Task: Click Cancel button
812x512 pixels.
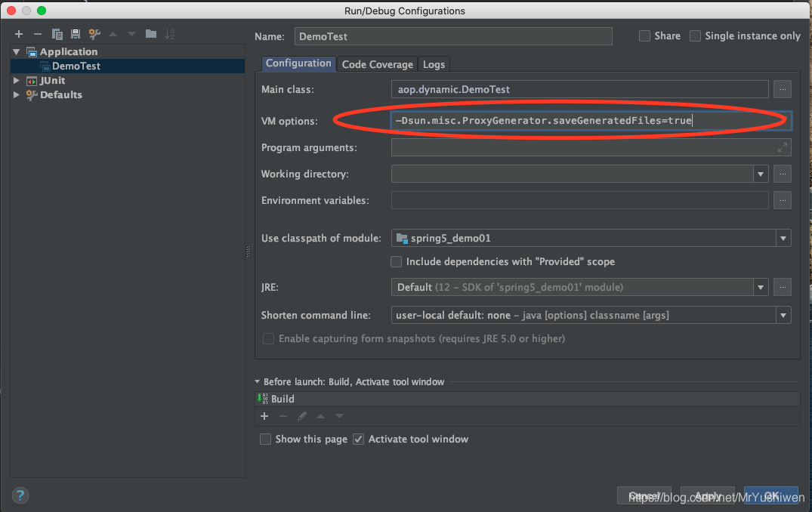Action: [644, 495]
